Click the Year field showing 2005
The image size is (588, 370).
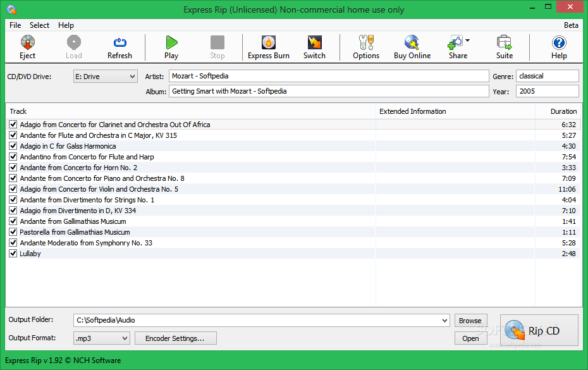pyautogui.click(x=548, y=91)
